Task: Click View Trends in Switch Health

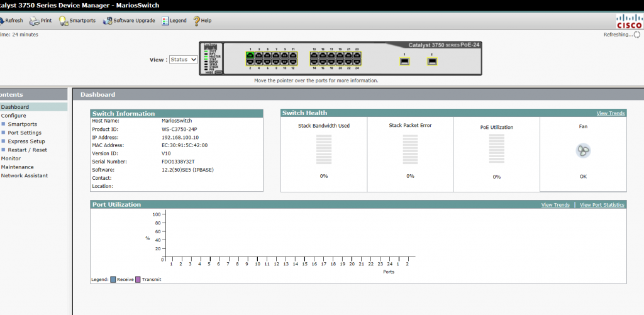Action: (611, 113)
